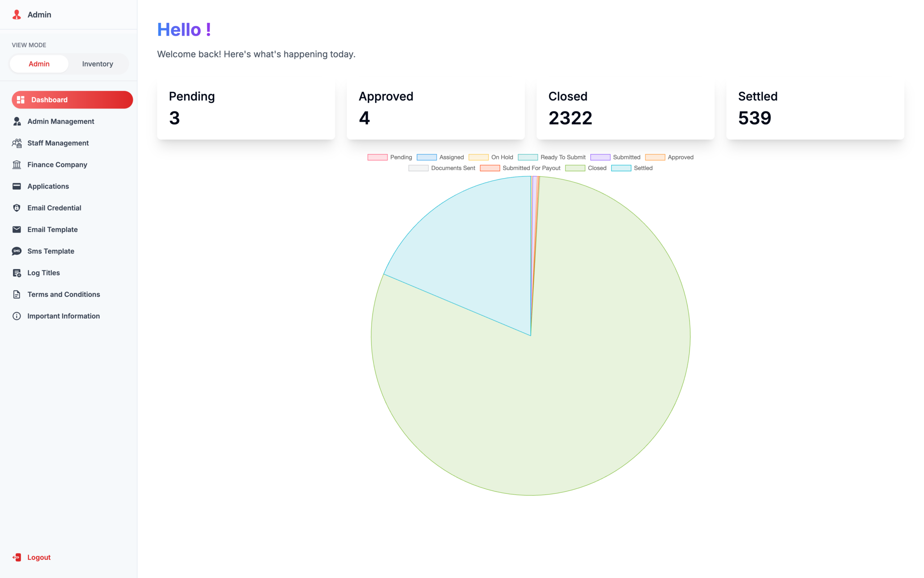Toggle the Pending legend swatch
Viewport: 924px width, 578px height.
coord(377,158)
